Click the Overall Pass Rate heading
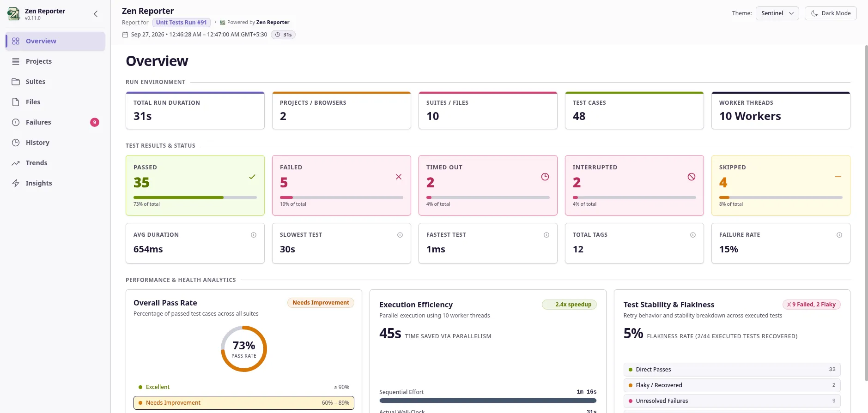 pyautogui.click(x=165, y=303)
